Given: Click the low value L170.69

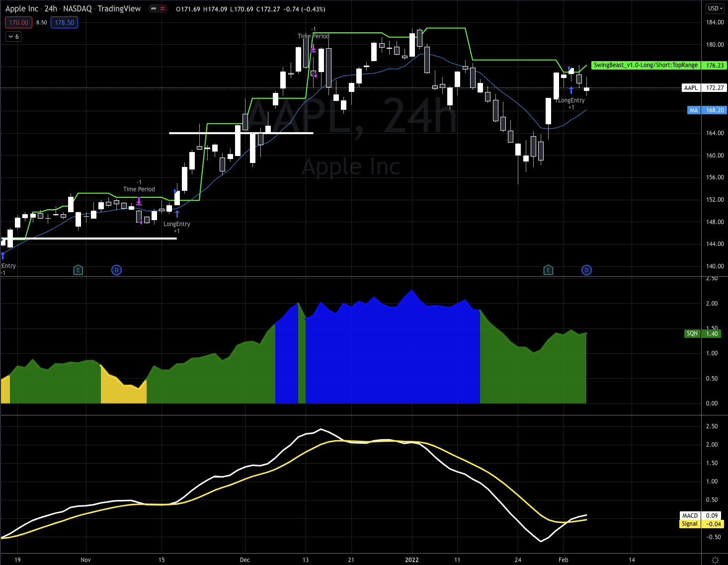Looking at the screenshot, I should click(x=242, y=9).
